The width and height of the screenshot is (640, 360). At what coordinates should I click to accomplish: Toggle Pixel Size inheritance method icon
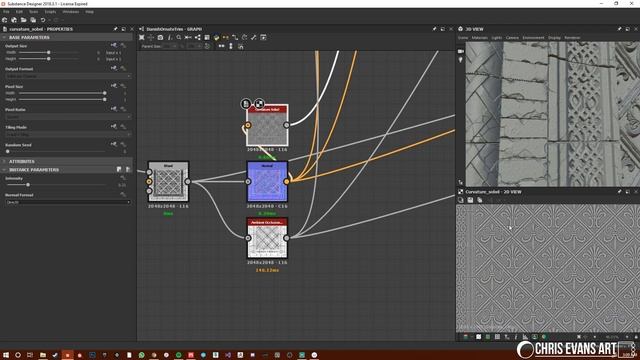coord(114,86)
